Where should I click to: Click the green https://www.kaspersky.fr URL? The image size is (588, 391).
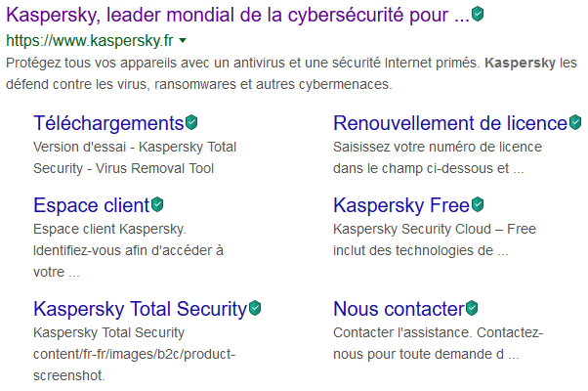tap(89, 42)
